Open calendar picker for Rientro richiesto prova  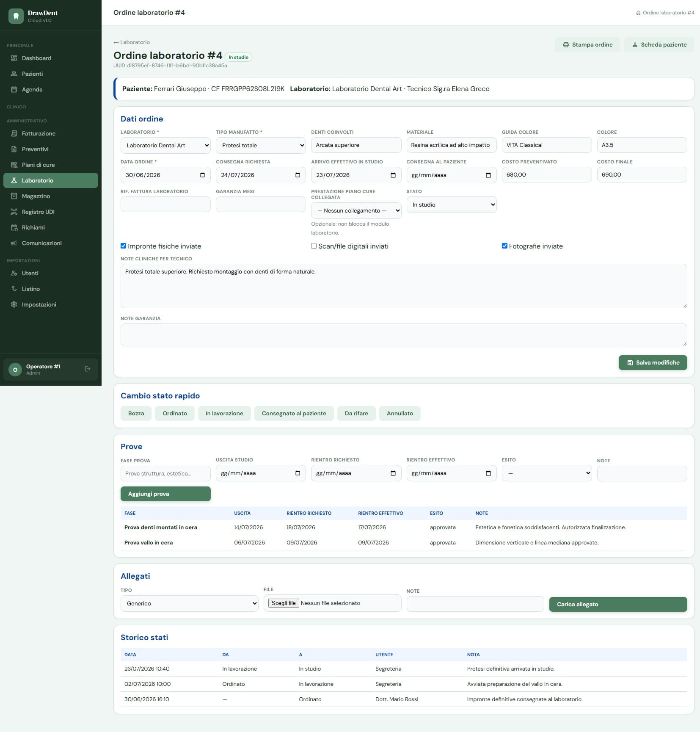pos(393,473)
